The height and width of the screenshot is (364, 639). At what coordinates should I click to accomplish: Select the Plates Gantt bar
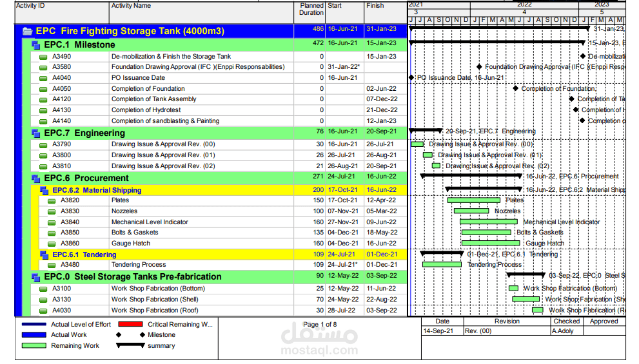pos(473,200)
